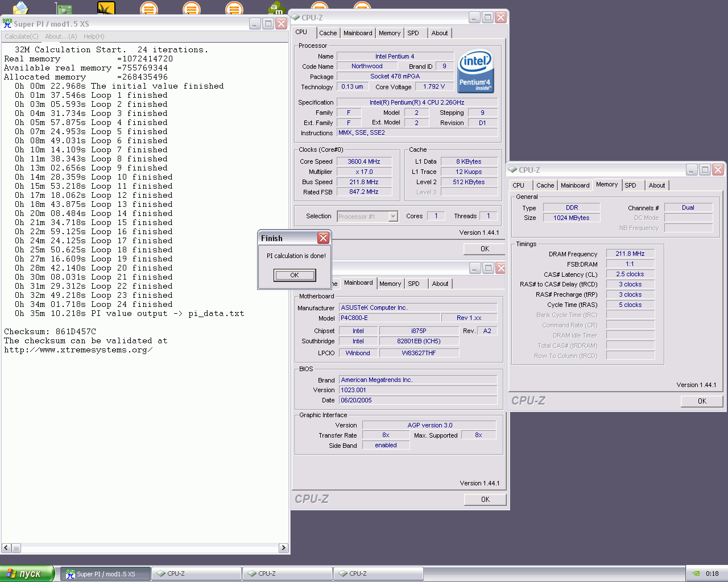The width and height of the screenshot is (728, 582).
Task: Click the 'i875P' chipset value
Action: tap(419, 331)
